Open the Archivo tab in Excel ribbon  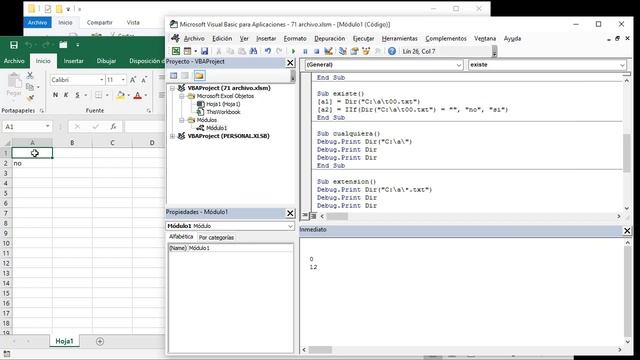[x=14, y=61]
